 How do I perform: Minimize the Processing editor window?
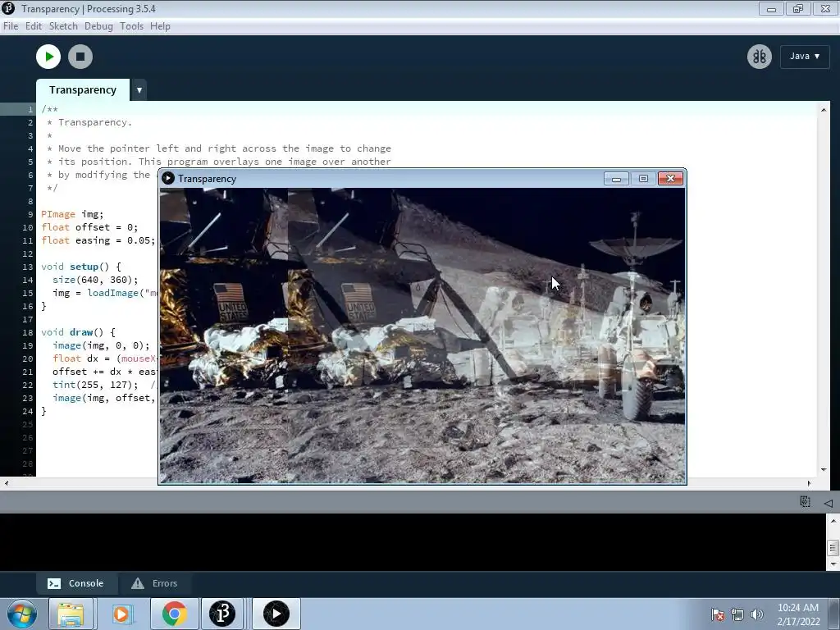tap(771, 8)
